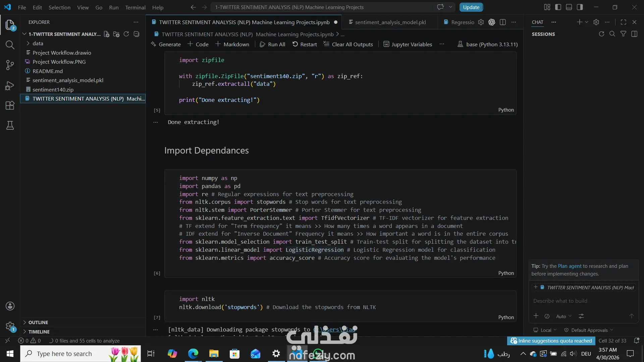The height and width of the screenshot is (362, 644).
Task: Open the Selection menu
Action: [x=59, y=7]
